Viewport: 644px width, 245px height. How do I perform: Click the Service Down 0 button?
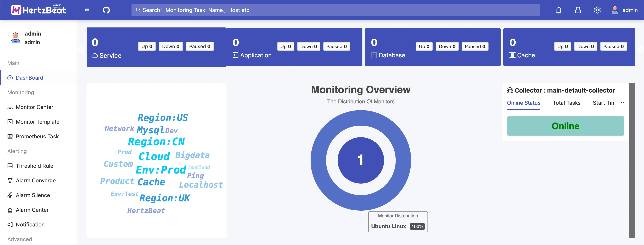click(x=171, y=46)
